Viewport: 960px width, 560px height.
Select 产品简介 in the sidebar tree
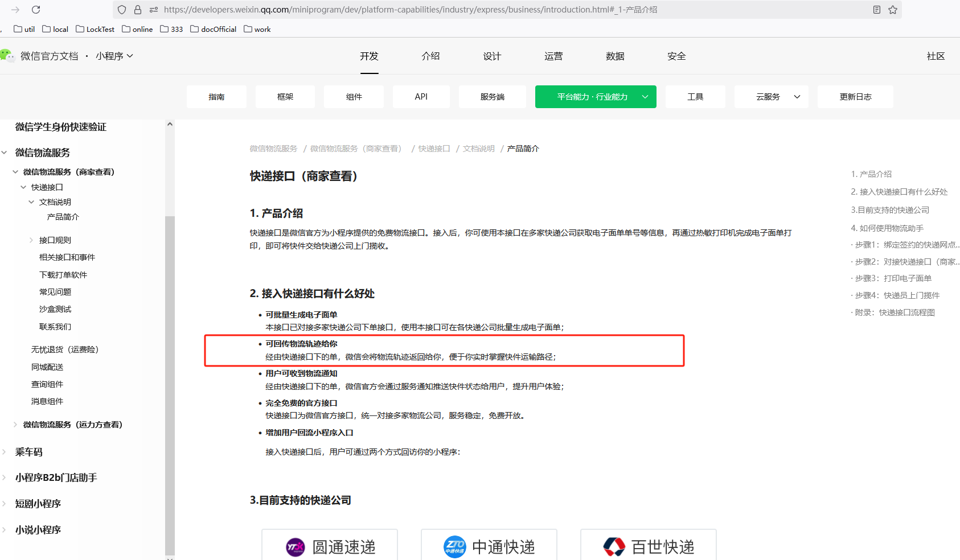click(63, 217)
